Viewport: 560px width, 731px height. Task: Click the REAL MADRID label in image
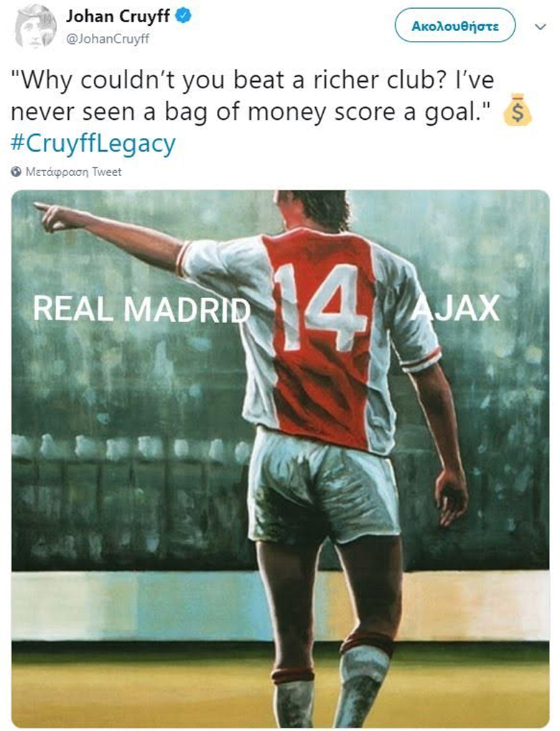[x=141, y=309]
